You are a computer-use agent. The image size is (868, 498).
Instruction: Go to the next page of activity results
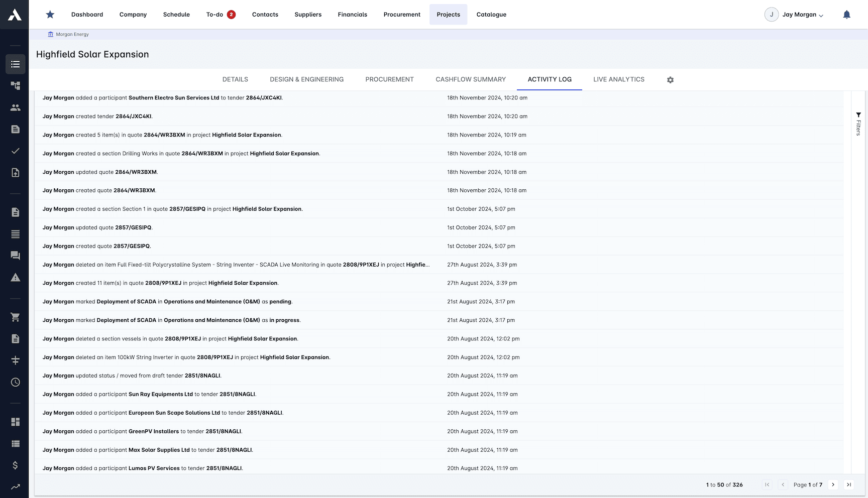point(833,485)
